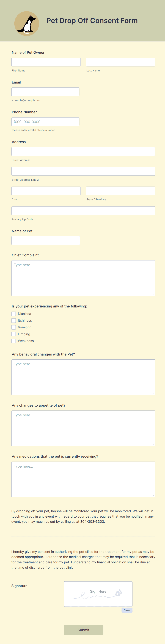Viewport: 165px width, 644px height.
Task: Click the cat and dog logo icon
Action: click(x=26, y=23)
